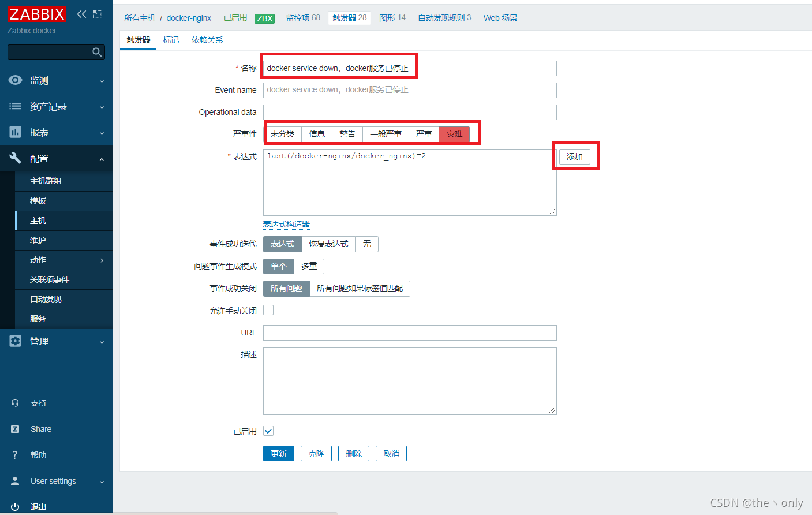Open 图形 14 in host navigation
The width and height of the screenshot is (812, 515).
(392, 18)
